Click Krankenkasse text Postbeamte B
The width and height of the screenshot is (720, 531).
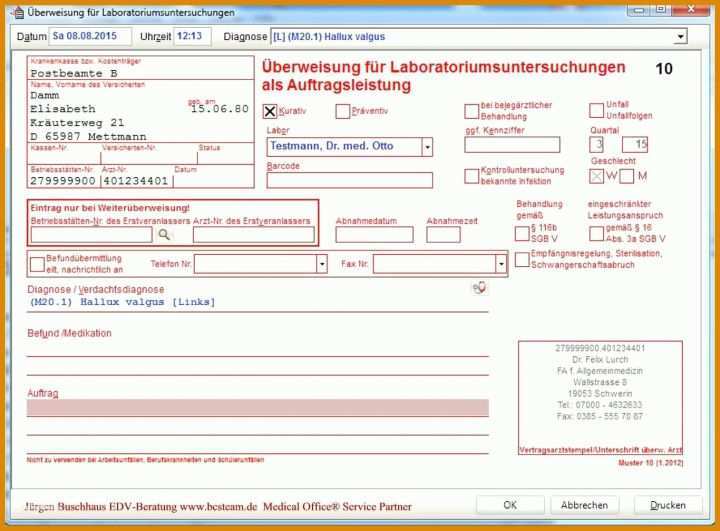tap(74, 73)
